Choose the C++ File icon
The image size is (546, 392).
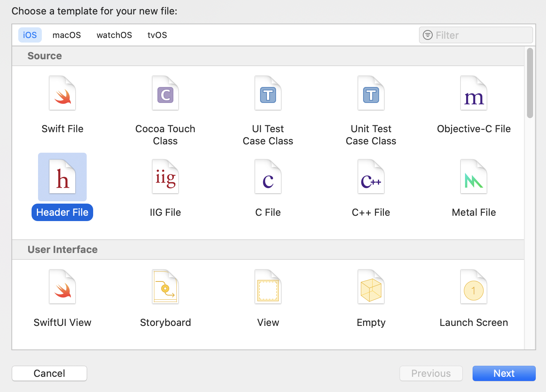[371, 177]
